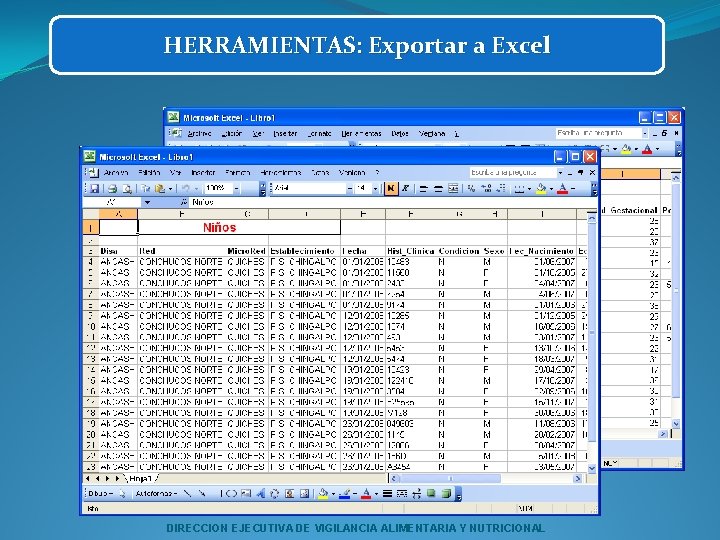This screenshot has height=540, width=720.
Task: Click the fx insert function icon
Action: click(x=184, y=202)
